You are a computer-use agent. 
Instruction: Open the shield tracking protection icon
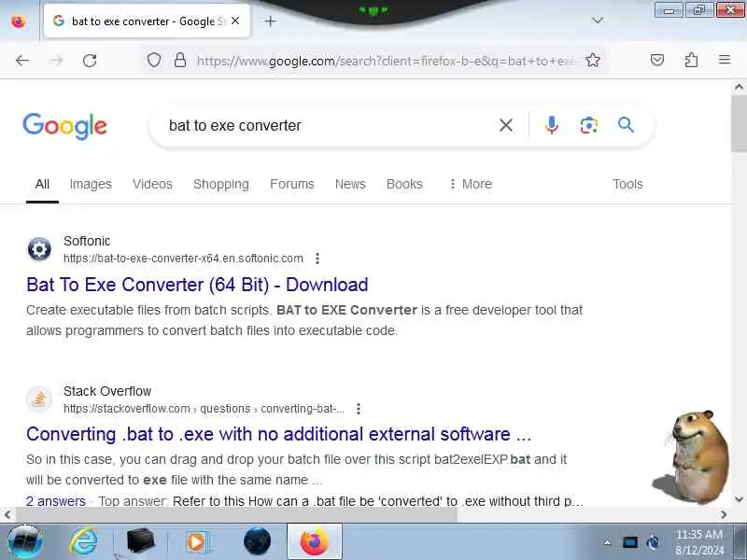tap(154, 60)
